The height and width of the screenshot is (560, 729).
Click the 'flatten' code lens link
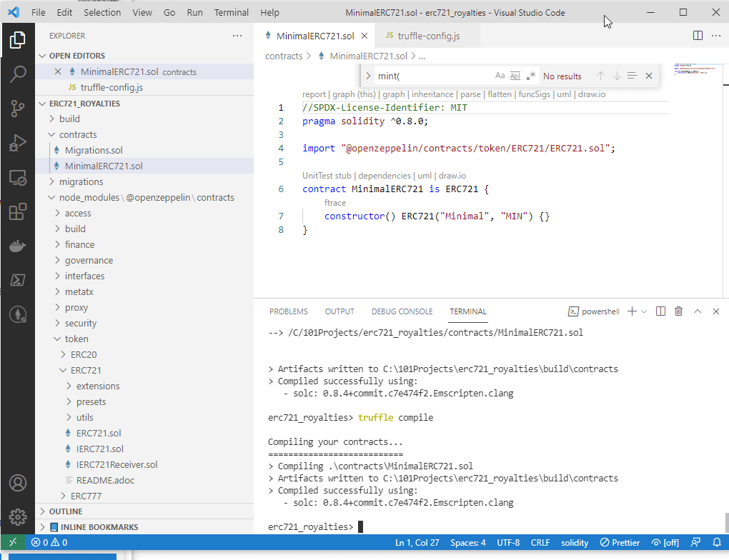[x=500, y=94]
